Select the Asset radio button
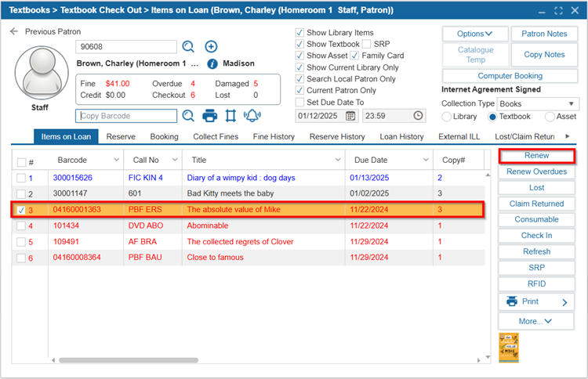This screenshot has height=379, width=588. point(550,117)
